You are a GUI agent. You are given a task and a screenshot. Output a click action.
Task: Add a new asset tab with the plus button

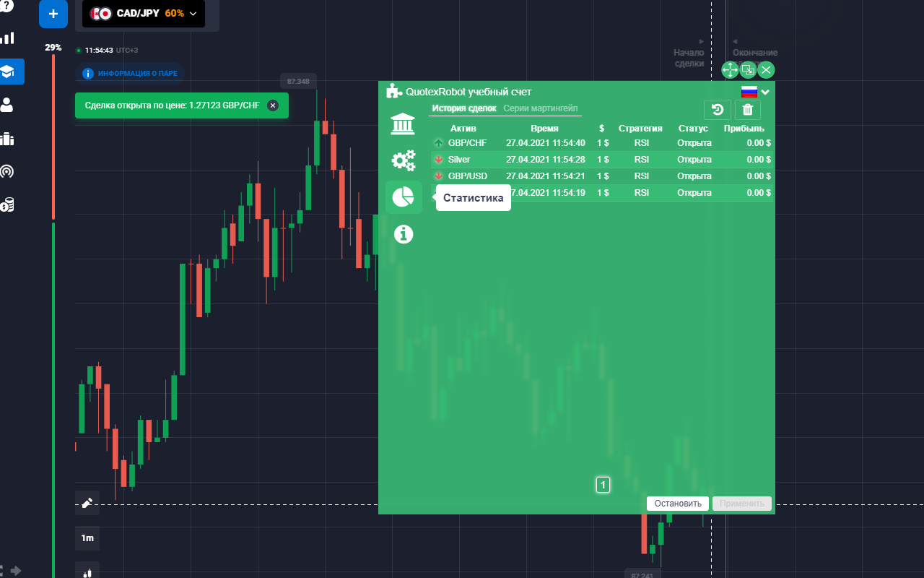[53, 14]
